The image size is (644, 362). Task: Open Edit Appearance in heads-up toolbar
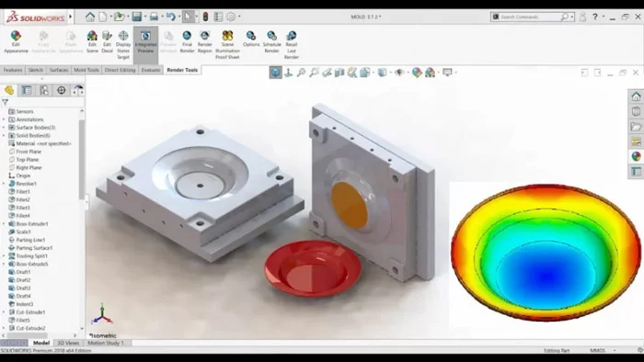417,73
